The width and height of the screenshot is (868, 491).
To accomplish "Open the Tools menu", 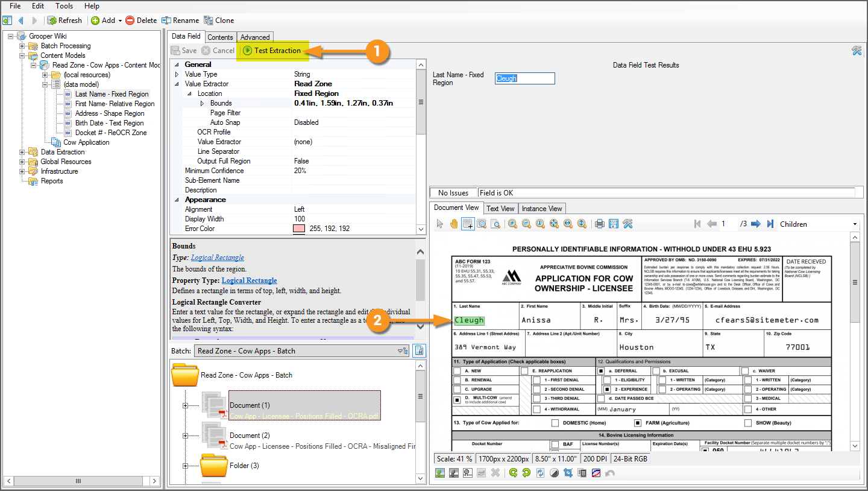I will click(x=64, y=6).
